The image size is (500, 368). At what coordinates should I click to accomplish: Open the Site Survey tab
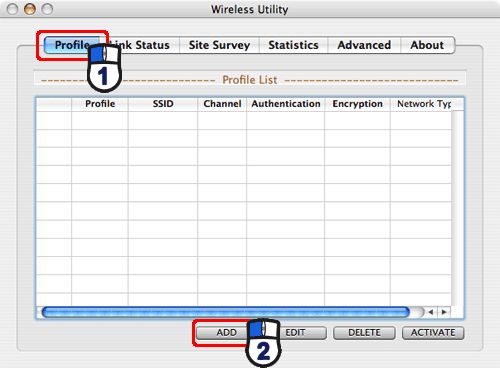219,45
